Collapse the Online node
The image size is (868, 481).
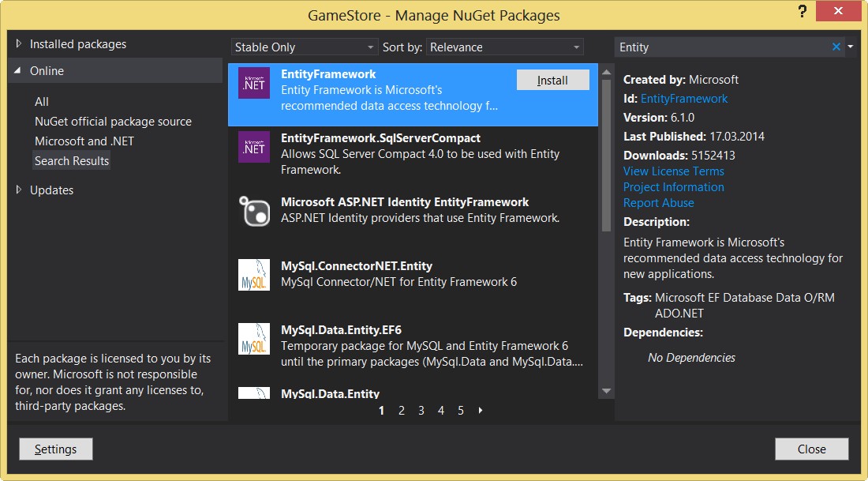coord(17,71)
